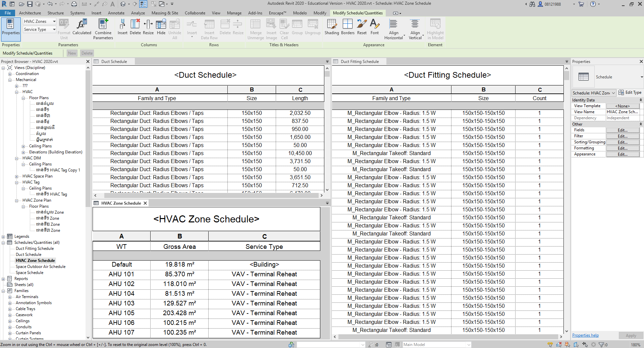Apply Shading to schedule cells
The height and width of the screenshot is (348, 644).
tap(332, 27)
